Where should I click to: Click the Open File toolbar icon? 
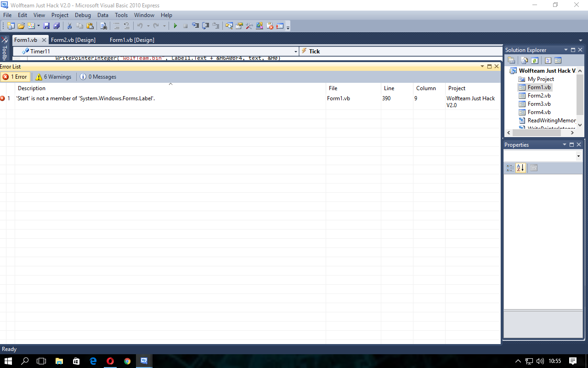click(x=21, y=26)
